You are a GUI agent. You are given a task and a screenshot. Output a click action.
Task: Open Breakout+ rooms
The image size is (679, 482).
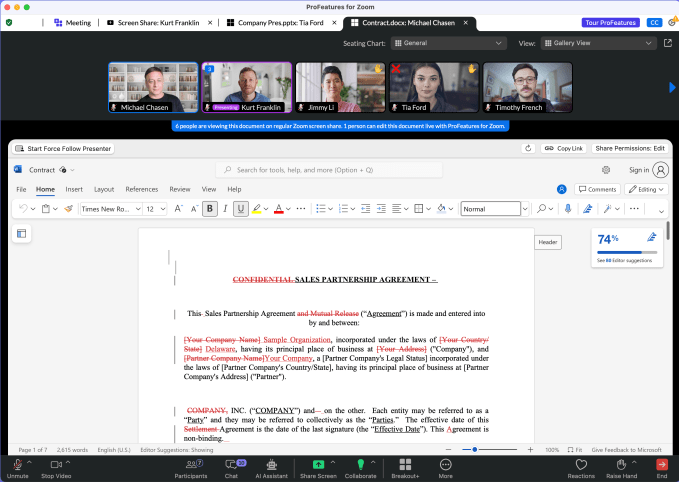[405, 464]
